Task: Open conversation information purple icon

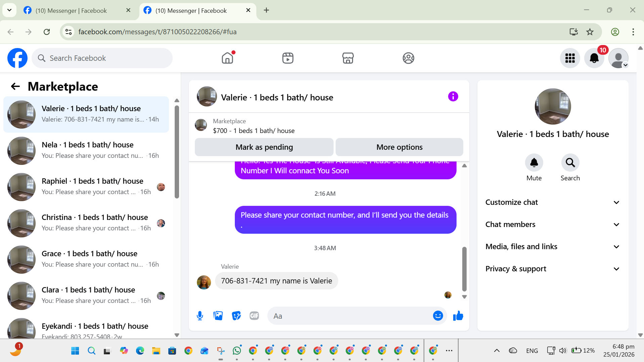Action: point(453,97)
